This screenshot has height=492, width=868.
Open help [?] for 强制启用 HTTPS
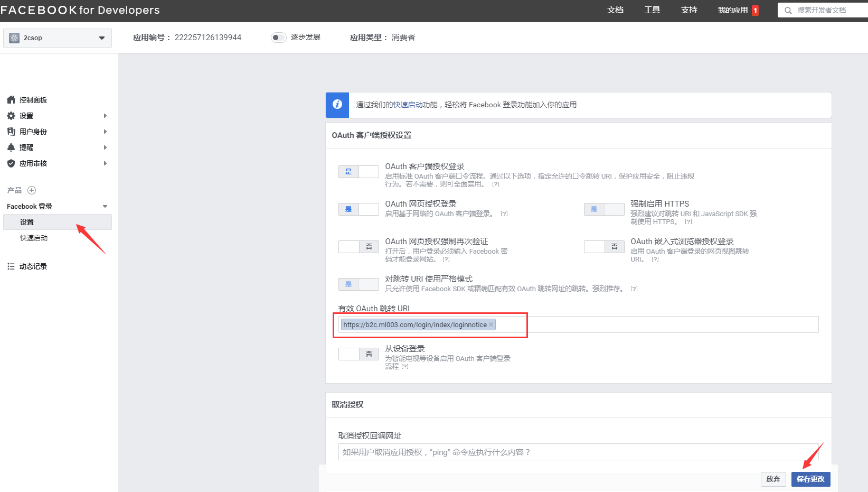688,222
